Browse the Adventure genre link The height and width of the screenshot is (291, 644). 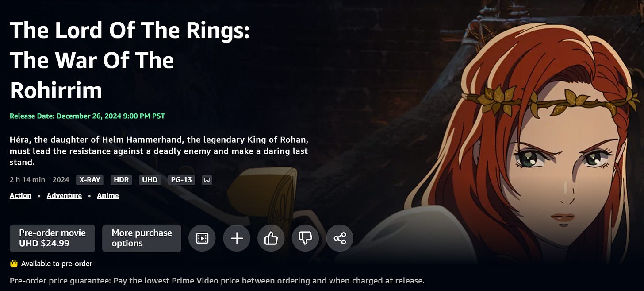click(64, 195)
